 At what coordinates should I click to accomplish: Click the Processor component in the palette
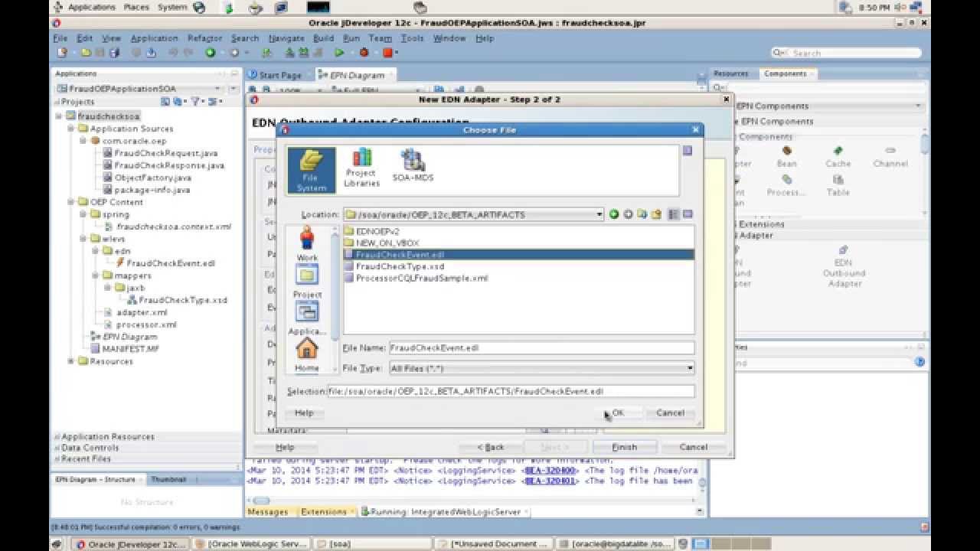tap(786, 185)
